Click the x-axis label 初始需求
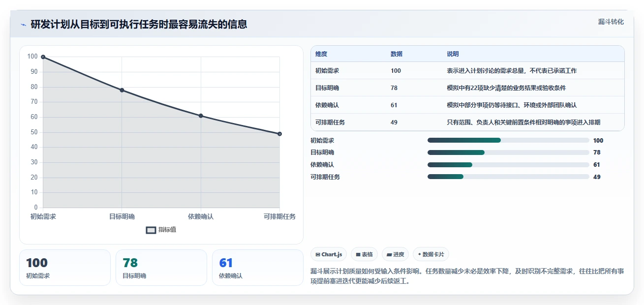The image size is (644, 305). click(43, 216)
